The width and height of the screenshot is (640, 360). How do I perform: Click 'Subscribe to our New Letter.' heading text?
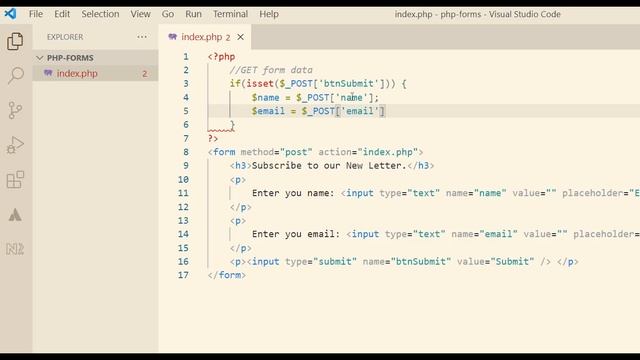click(x=329, y=166)
